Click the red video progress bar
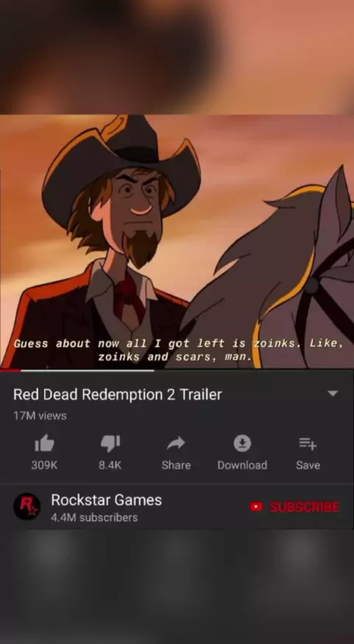The height and width of the screenshot is (644, 354). (x=10, y=370)
